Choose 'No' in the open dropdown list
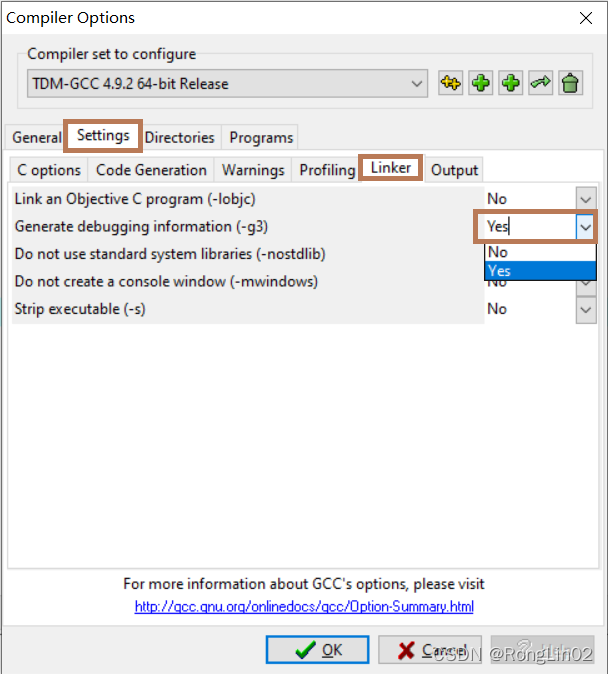 click(540, 252)
